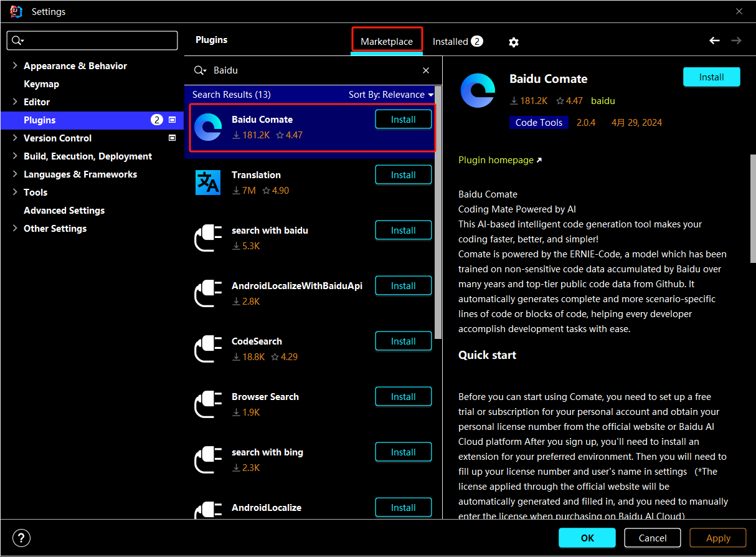Click the plugin search magnifier icon
This screenshot has height=557, width=756.
coord(200,70)
